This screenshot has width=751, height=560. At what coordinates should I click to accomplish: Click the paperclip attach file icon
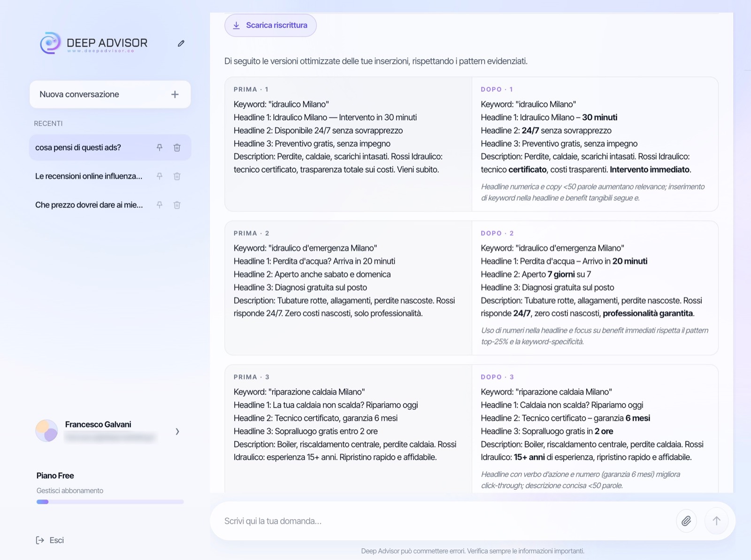[686, 521]
